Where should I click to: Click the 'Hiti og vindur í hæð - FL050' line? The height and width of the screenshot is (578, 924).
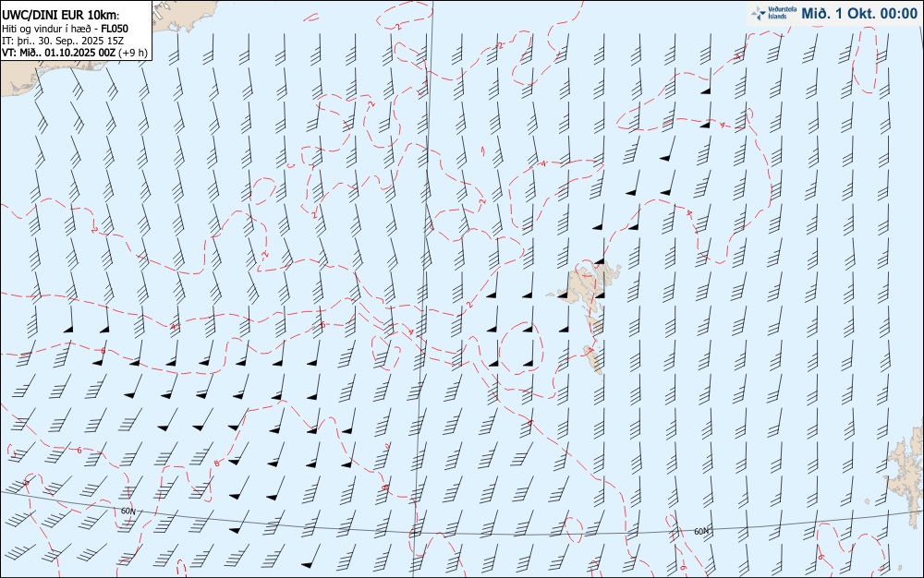[65, 29]
